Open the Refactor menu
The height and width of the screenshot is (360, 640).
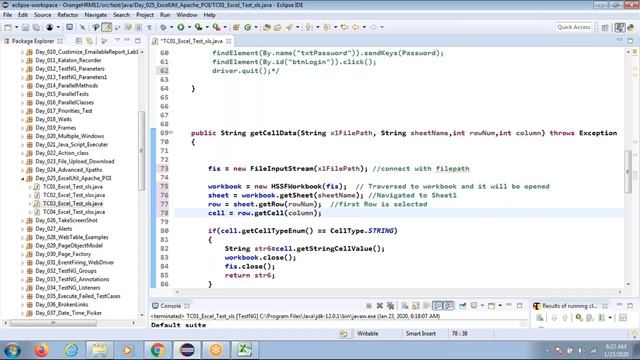pyautogui.click(x=68, y=15)
